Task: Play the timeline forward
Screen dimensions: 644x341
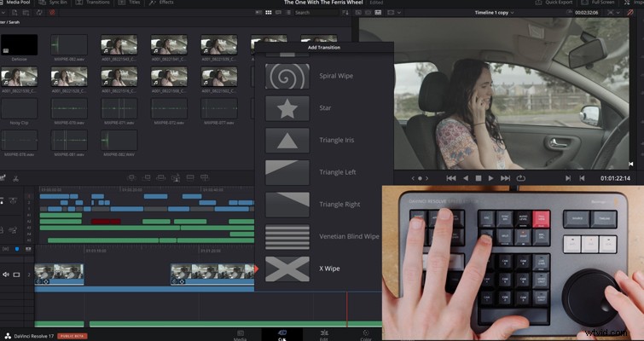Action: 490,178
